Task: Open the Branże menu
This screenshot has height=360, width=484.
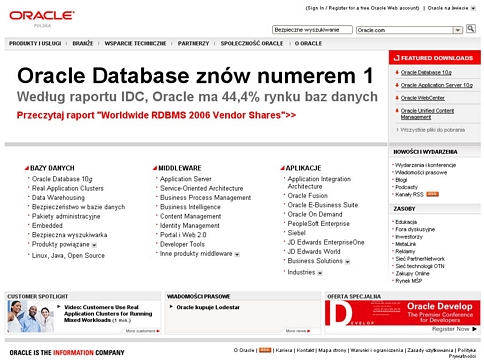Action: tap(83, 43)
